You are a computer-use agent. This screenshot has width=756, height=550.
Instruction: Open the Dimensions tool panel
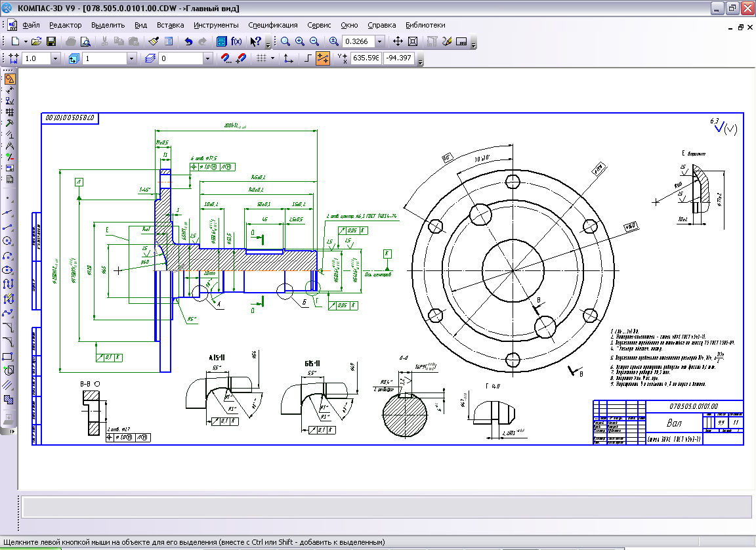pyautogui.click(x=10, y=90)
